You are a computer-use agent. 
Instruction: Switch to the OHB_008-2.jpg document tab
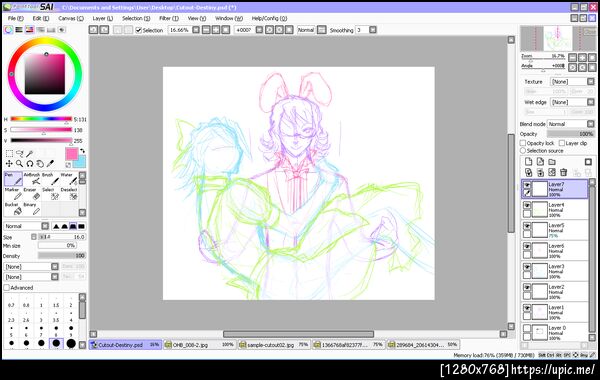pos(200,345)
